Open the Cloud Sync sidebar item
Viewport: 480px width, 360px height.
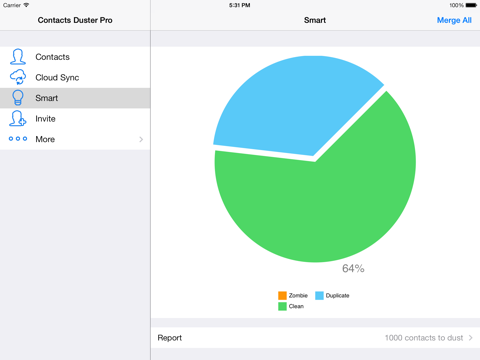point(75,77)
